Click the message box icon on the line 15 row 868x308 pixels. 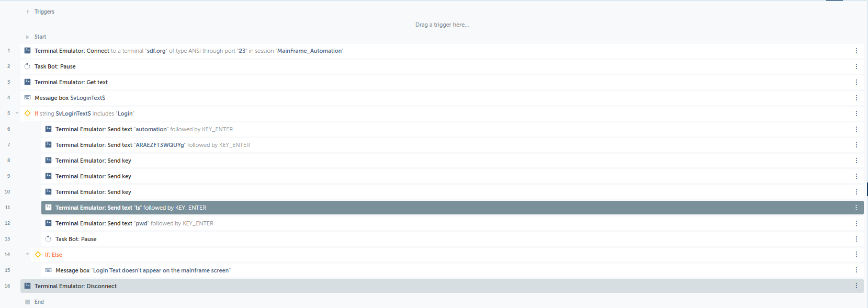point(49,270)
